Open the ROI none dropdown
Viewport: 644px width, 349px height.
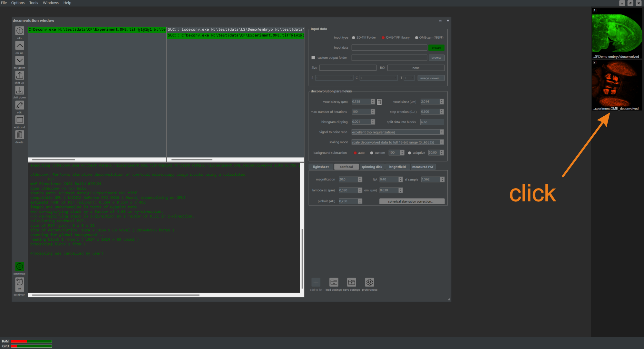[416, 68]
